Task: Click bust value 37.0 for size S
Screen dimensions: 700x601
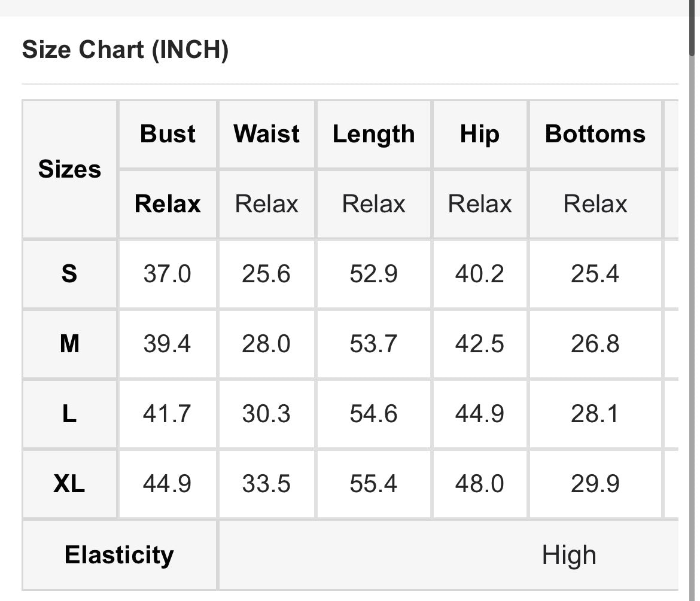Action: pos(167,274)
